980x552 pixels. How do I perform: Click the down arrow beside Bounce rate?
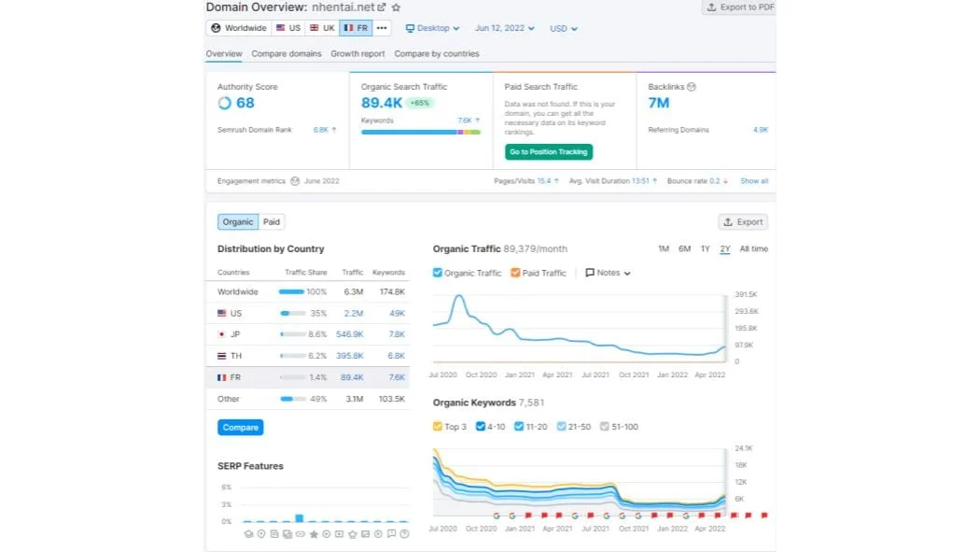(725, 181)
